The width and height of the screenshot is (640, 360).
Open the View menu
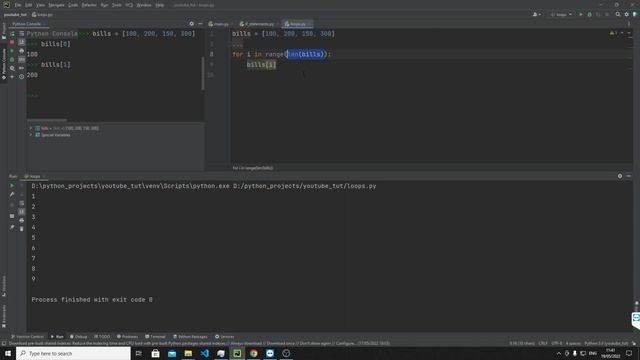40,5
